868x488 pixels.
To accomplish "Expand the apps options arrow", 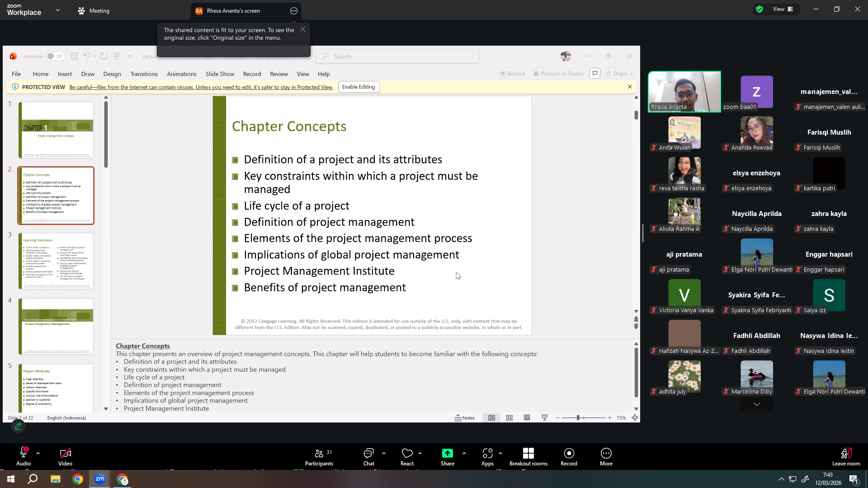I will click(x=500, y=453).
